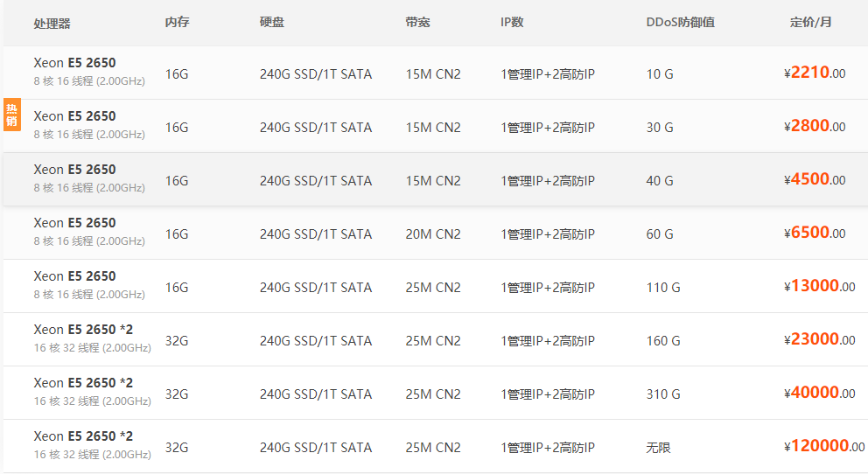The image size is (868, 474).
Task: Click the 310 G DDoS defense value
Action: tap(663, 394)
